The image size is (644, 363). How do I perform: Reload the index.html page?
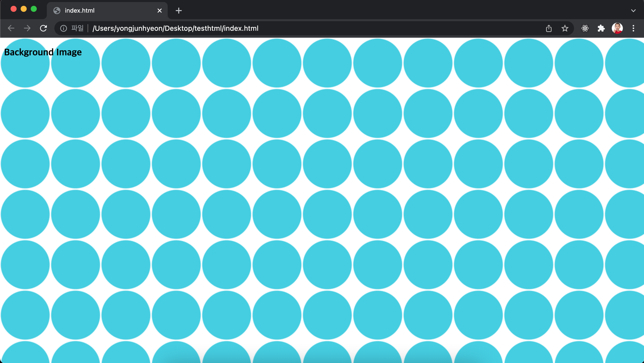coord(43,28)
